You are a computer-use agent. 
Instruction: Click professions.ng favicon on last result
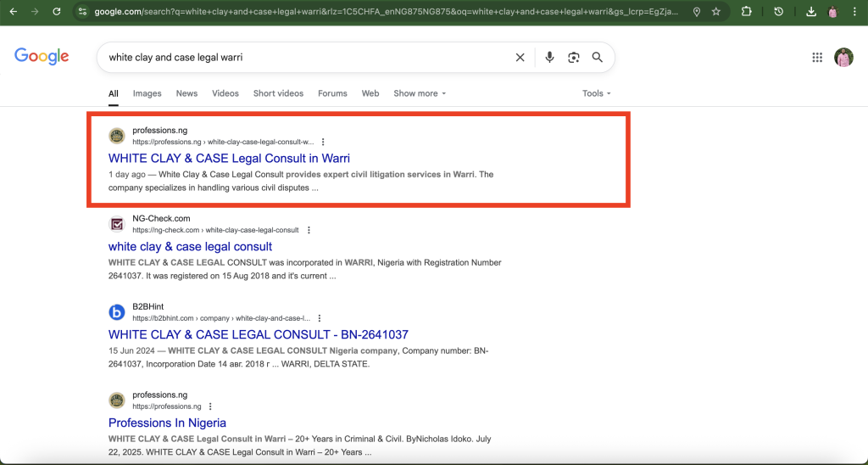117,401
